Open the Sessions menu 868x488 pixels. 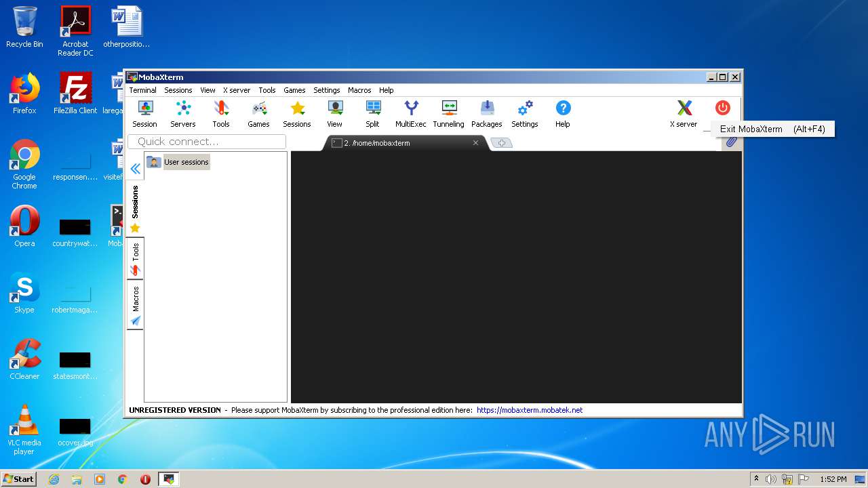(178, 90)
